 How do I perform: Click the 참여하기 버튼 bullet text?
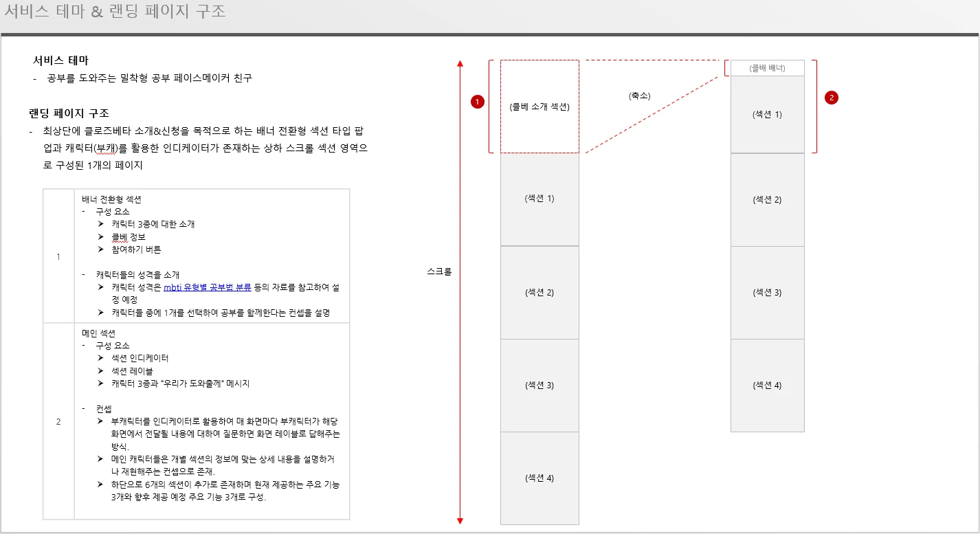[136, 249]
